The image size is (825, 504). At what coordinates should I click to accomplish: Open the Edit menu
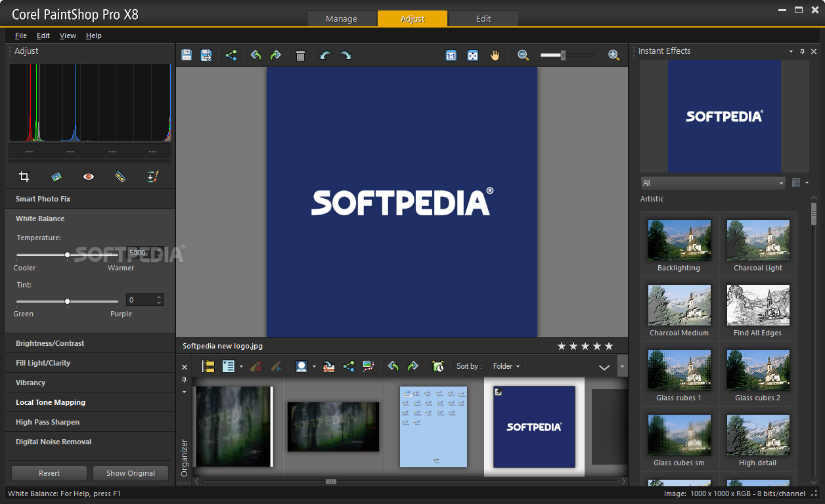click(43, 35)
